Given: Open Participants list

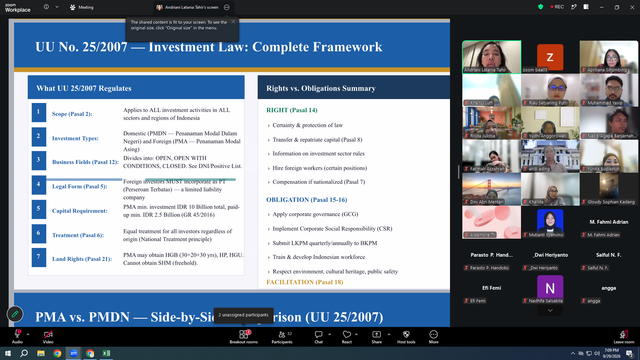Looking at the screenshot, I should click(282, 337).
